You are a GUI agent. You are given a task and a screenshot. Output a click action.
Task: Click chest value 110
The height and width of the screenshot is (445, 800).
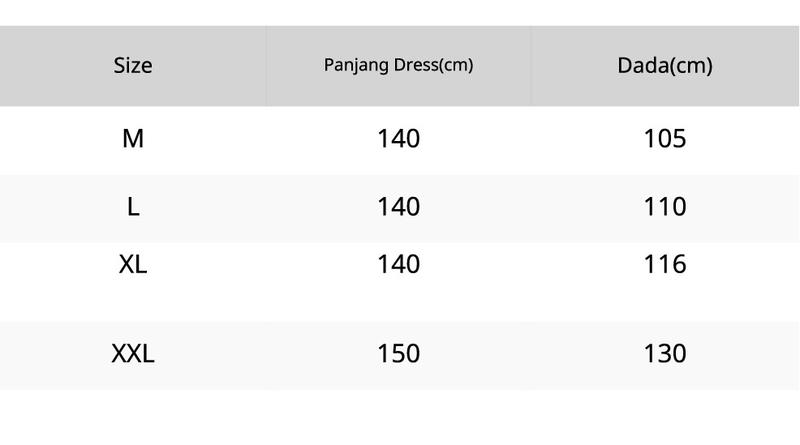click(x=665, y=207)
